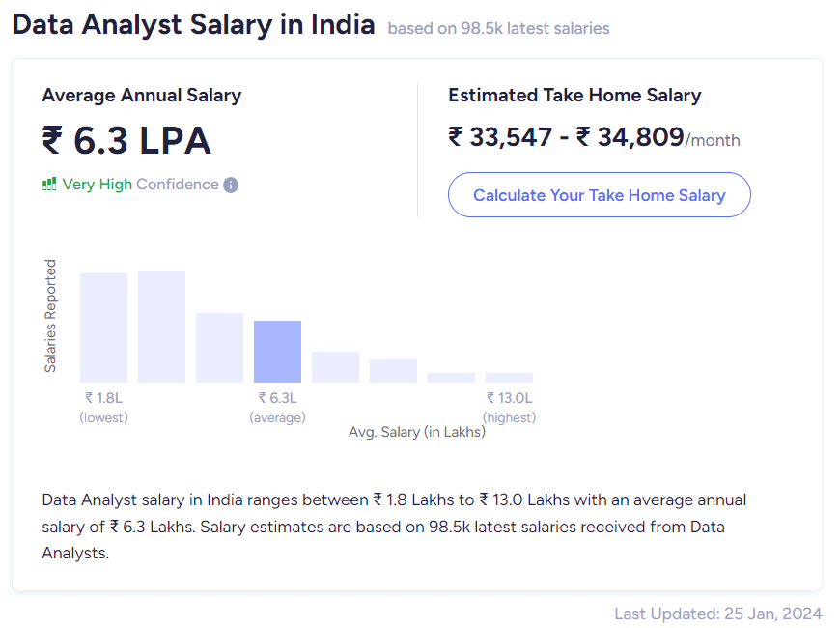This screenshot has height=628, width=840.
Task: Click the third bar of the histogram
Action: pos(219,346)
